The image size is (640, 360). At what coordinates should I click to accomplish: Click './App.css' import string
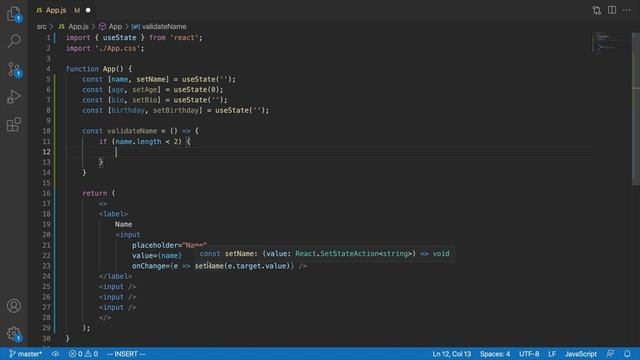click(x=118, y=48)
